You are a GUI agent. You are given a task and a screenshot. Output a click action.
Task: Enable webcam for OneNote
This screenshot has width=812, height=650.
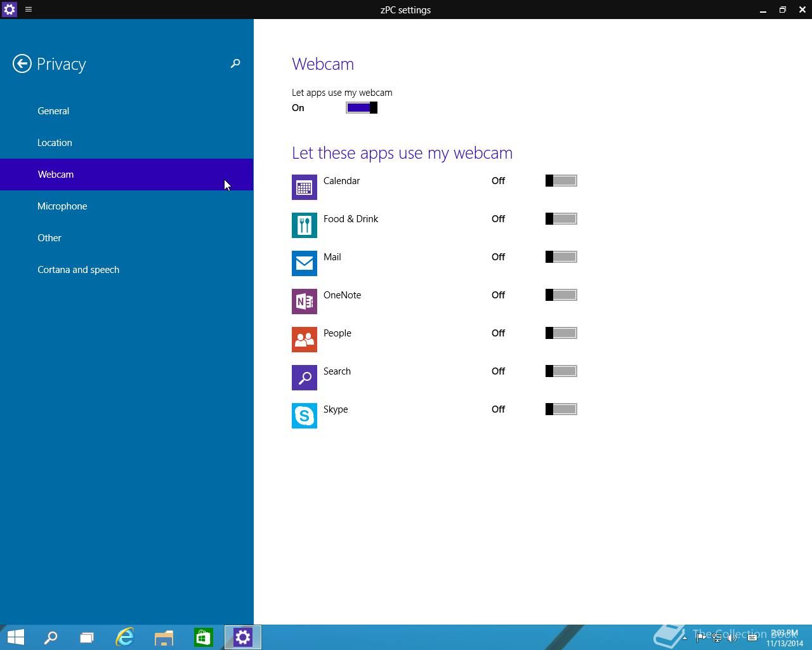(x=561, y=295)
